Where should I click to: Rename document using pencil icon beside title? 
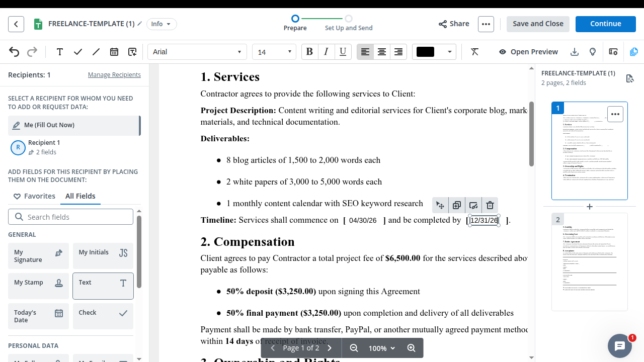point(140,24)
